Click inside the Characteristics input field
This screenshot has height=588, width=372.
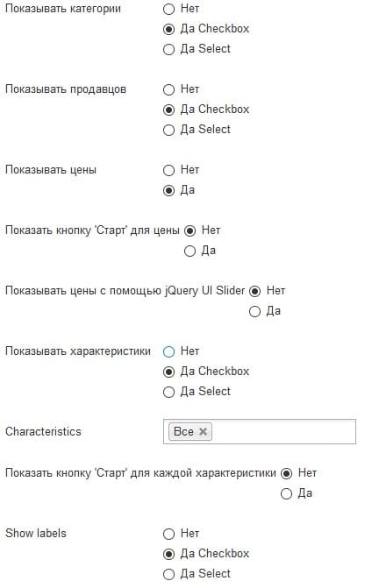tap(283, 432)
